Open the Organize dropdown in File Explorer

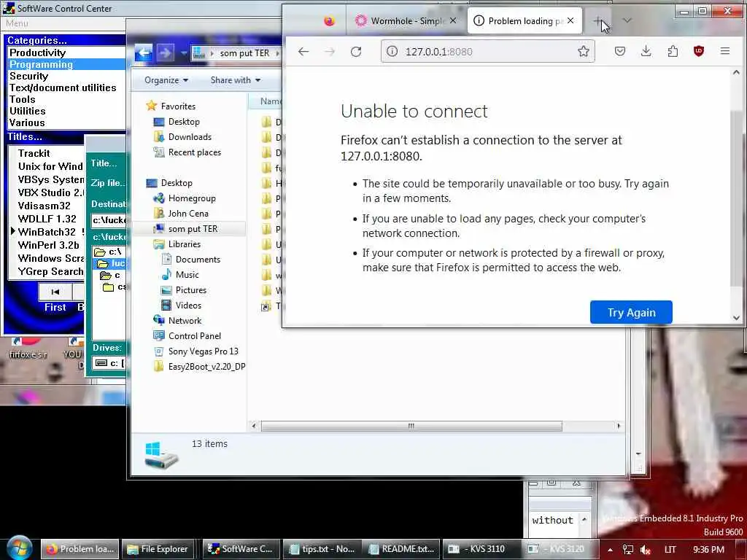(166, 80)
